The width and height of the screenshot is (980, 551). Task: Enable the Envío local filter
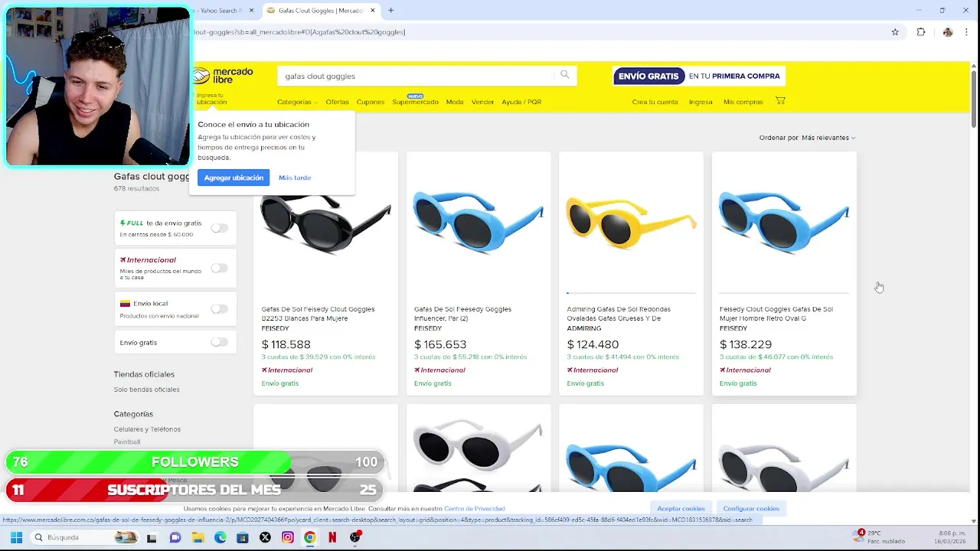tap(220, 308)
